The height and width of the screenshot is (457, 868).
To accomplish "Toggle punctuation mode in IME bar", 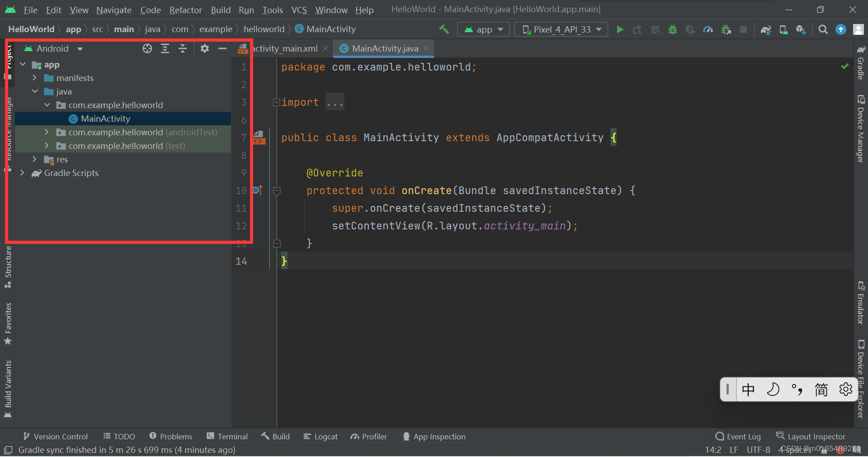I will 797,389.
